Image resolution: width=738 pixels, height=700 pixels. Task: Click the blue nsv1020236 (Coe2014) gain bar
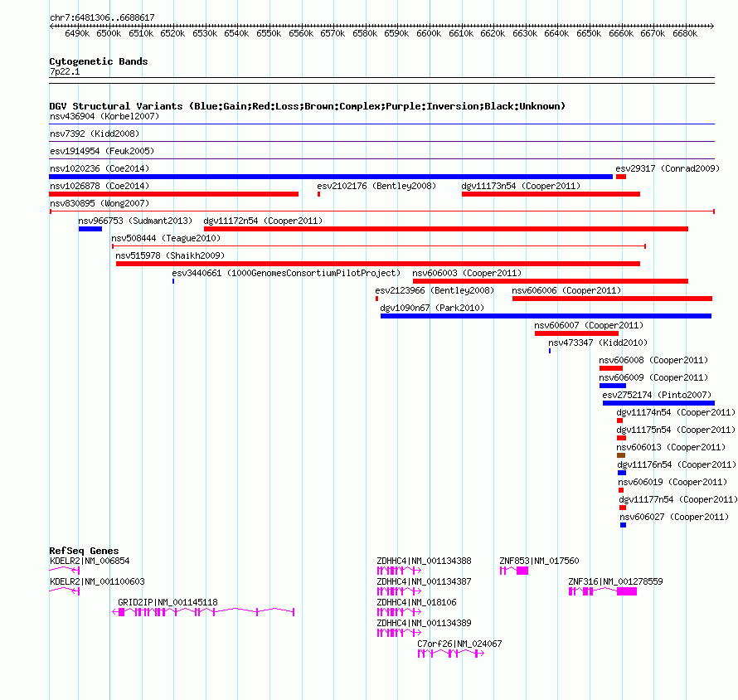click(x=331, y=177)
